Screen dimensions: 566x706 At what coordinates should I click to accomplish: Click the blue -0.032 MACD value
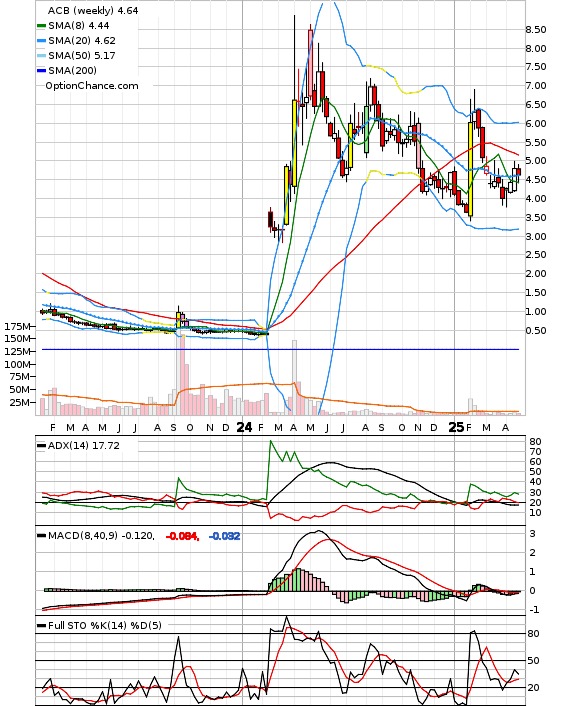coord(224,536)
